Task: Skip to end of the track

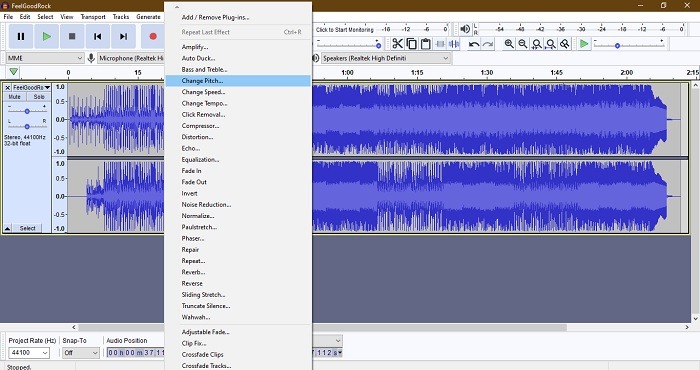Action: [123, 37]
